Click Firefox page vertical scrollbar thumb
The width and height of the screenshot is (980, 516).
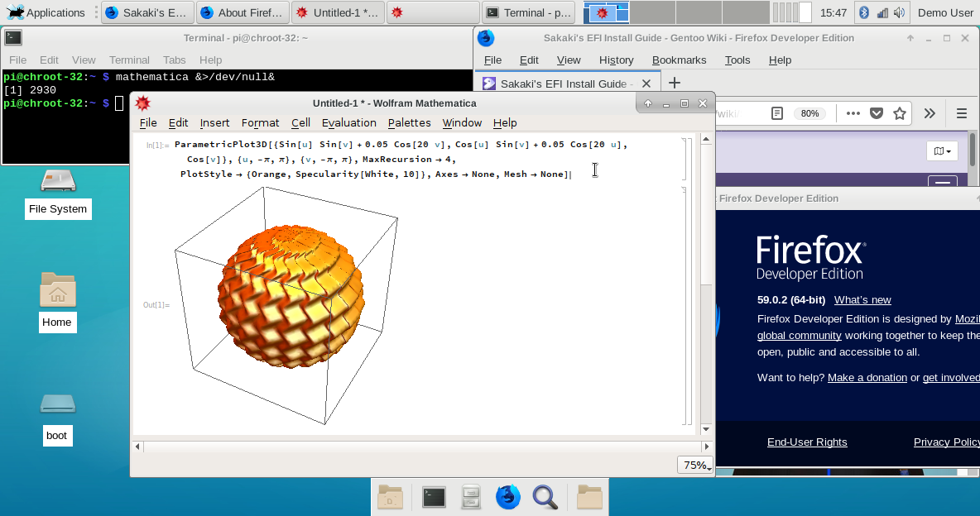[973, 150]
